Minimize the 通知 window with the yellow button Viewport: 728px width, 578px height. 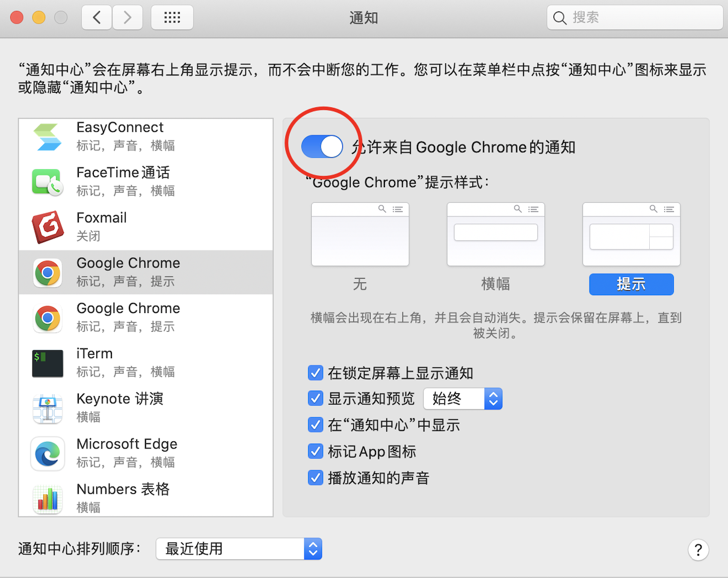[39, 17]
